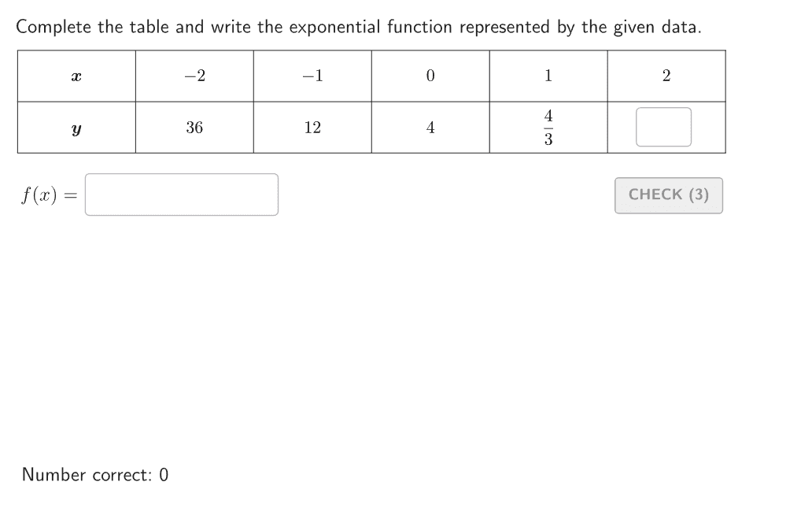
Task: Click the equals sign after f(x)
Action: coord(69,195)
